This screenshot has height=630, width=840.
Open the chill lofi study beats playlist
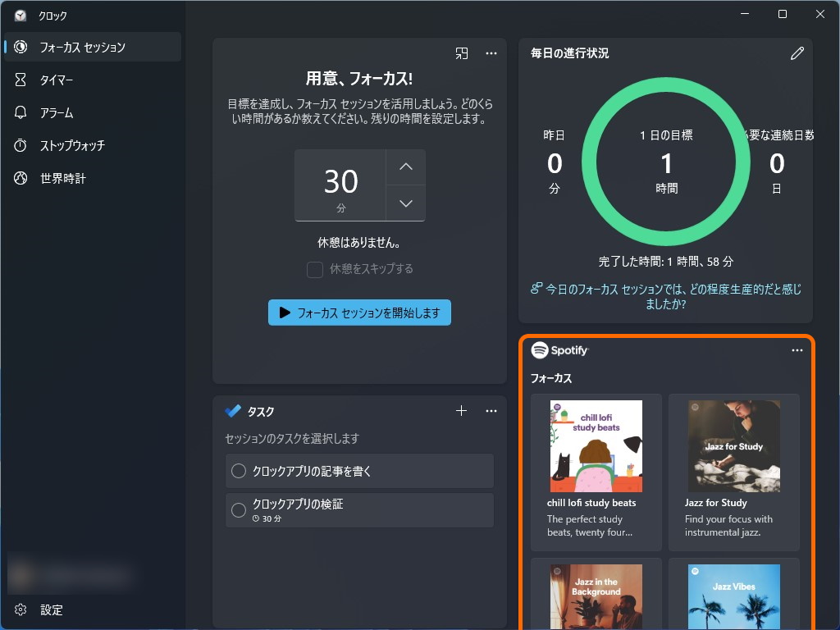click(x=596, y=445)
